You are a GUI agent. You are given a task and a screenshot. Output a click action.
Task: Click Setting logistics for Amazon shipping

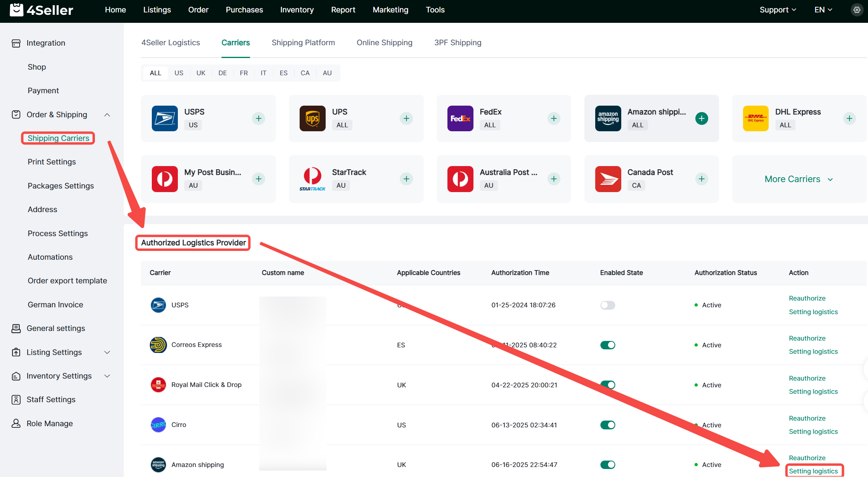(813, 471)
